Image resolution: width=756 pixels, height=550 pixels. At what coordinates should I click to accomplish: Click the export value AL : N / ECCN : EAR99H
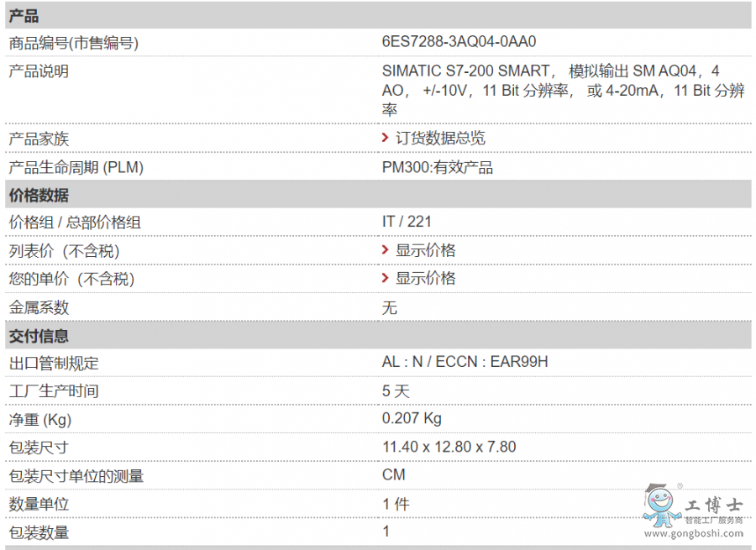(465, 362)
